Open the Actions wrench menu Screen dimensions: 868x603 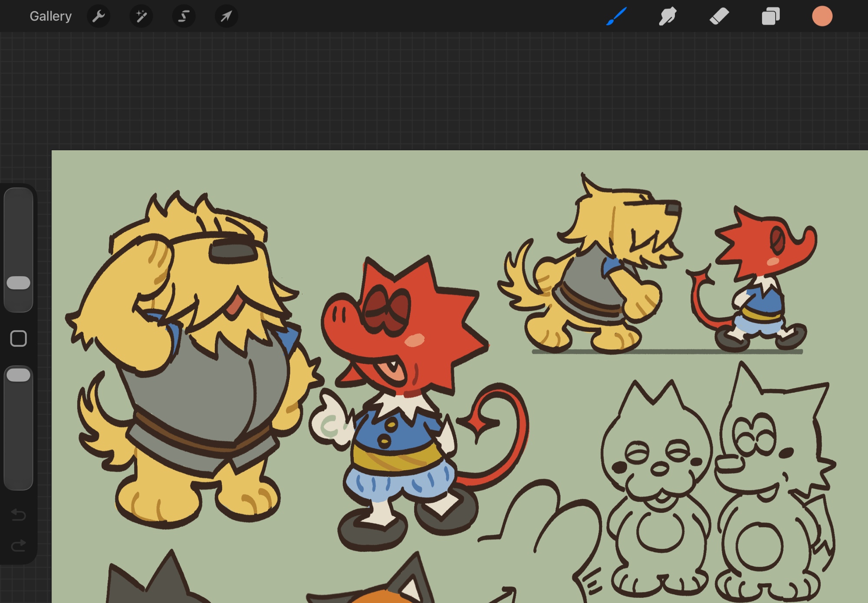pyautogui.click(x=99, y=16)
